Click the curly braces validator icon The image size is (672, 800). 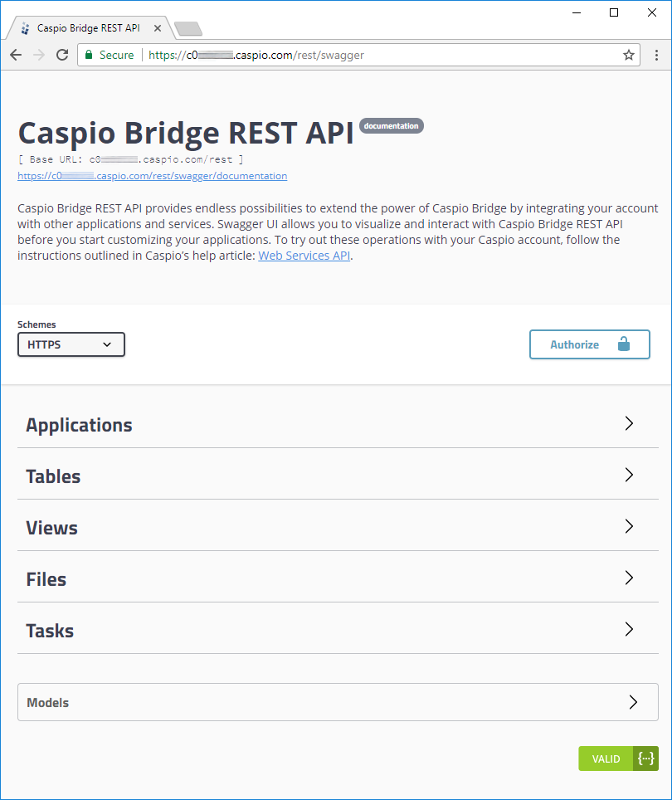[x=645, y=759]
